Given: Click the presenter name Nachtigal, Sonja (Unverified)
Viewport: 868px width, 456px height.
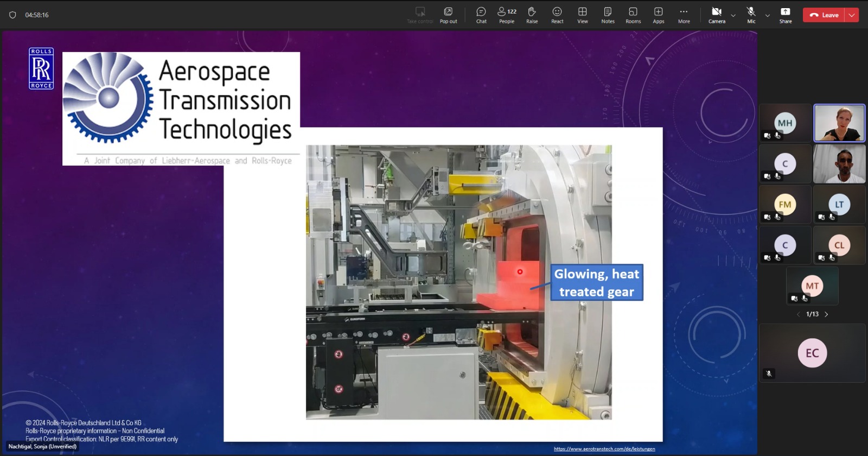Looking at the screenshot, I should (x=42, y=447).
